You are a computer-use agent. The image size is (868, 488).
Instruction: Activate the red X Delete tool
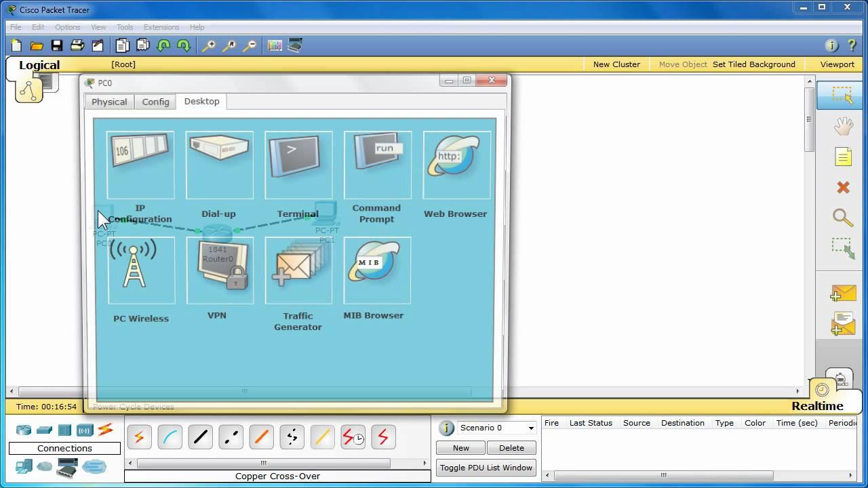tap(842, 188)
